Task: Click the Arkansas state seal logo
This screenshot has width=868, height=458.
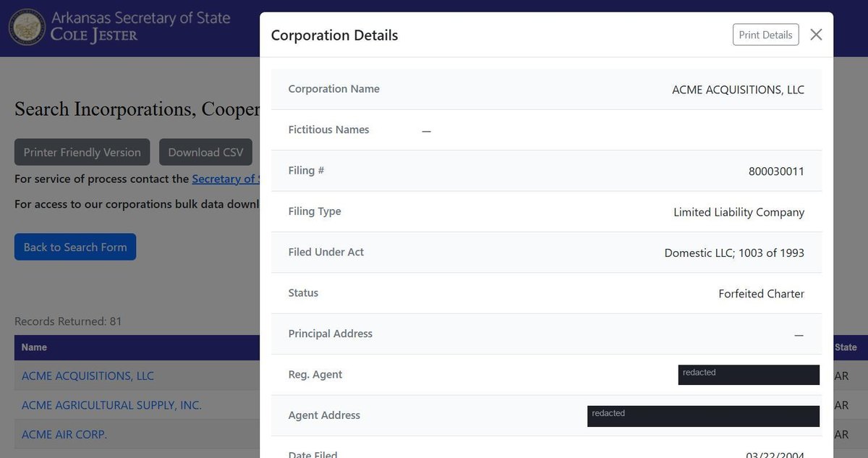Action: (x=27, y=27)
